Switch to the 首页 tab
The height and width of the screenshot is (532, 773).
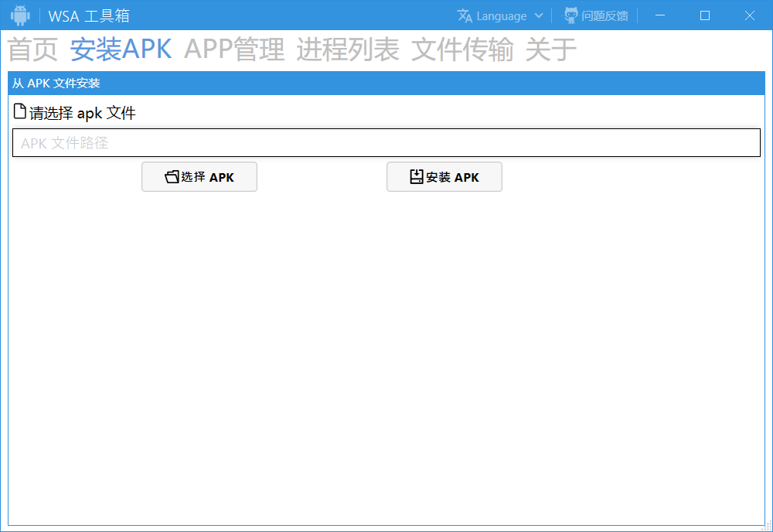pos(33,49)
